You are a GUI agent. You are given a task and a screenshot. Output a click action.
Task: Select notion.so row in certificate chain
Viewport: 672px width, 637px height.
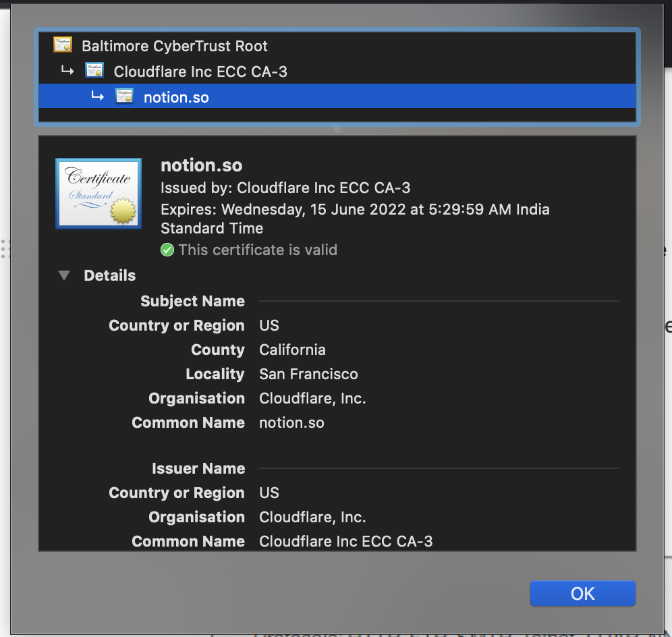pos(337,96)
